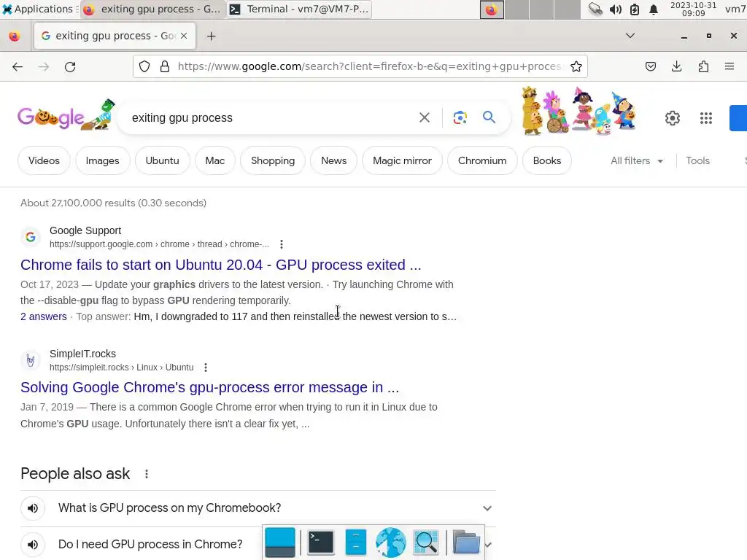Close the 'exiting gpu process' tab

(184, 36)
